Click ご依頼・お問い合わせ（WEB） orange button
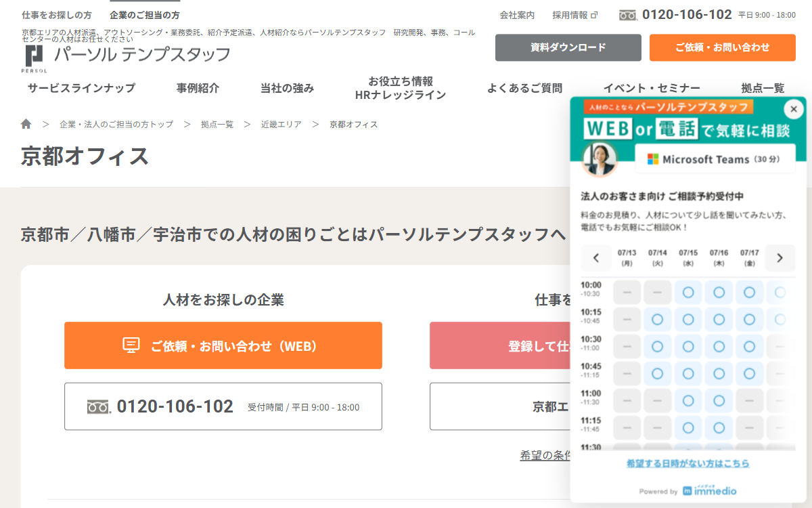The height and width of the screenshot is (508, 812). tap(223, 345)
